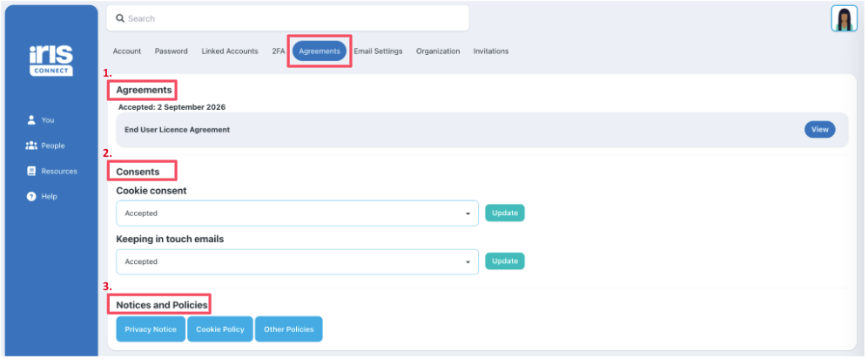The image size is (868, 359).
Task: Go to the 2FA tab
Action: (x=278, y=51)
